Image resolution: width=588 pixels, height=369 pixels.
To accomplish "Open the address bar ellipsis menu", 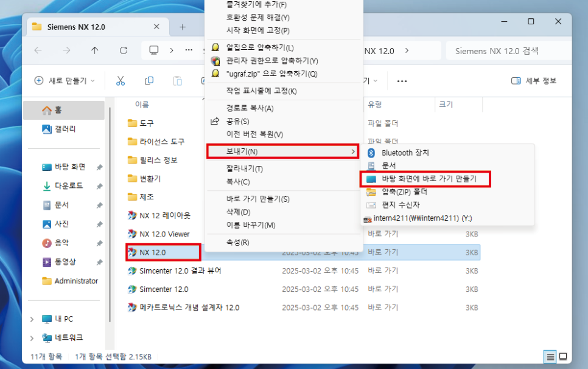I will point(189,50).
